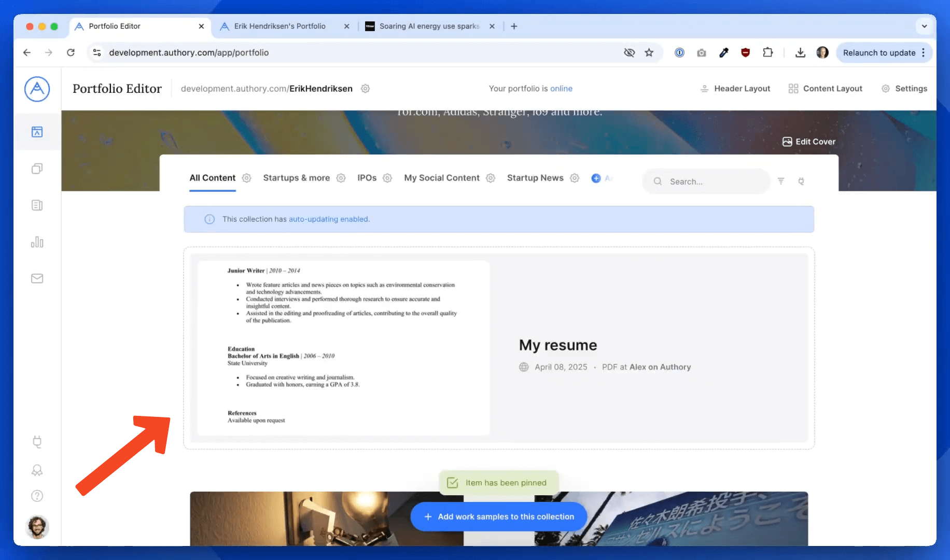The height and width of the screenshot is (560, 950).
Task: Select the IPOs collection tab
Action: tap(367, 178)
